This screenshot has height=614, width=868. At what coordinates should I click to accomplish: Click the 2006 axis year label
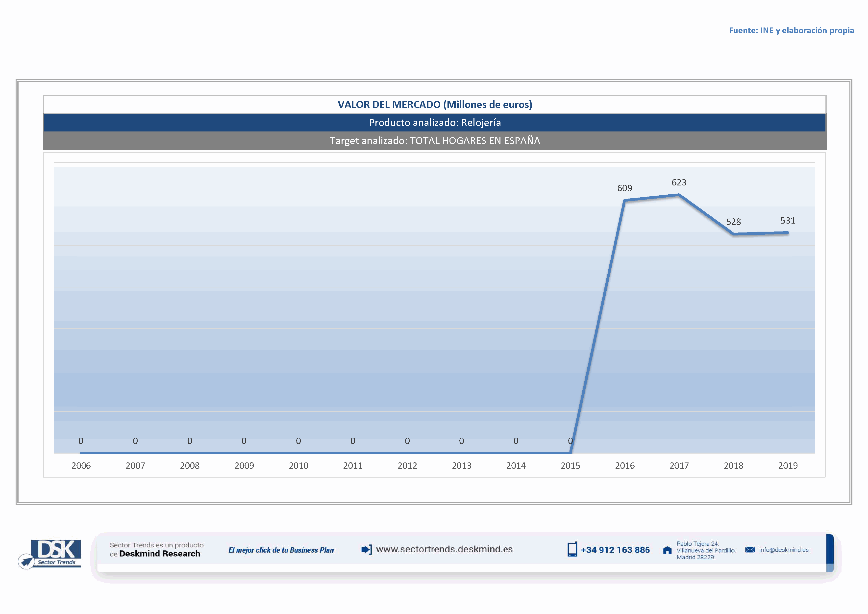(x=81, y=466)
